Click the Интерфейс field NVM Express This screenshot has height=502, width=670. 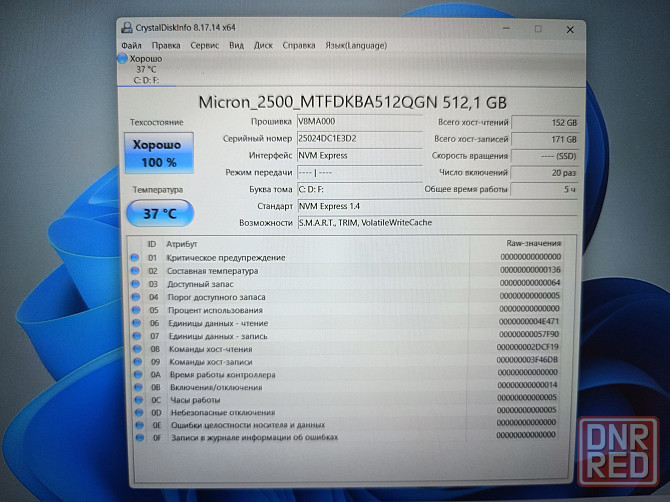coord(359,156)
